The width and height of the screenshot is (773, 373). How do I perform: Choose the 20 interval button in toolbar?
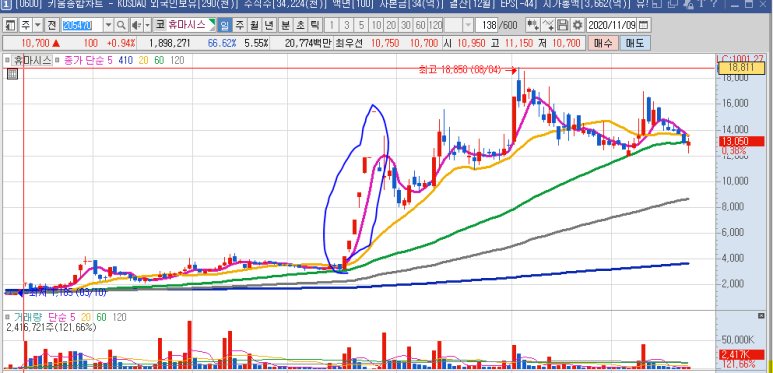391,25
